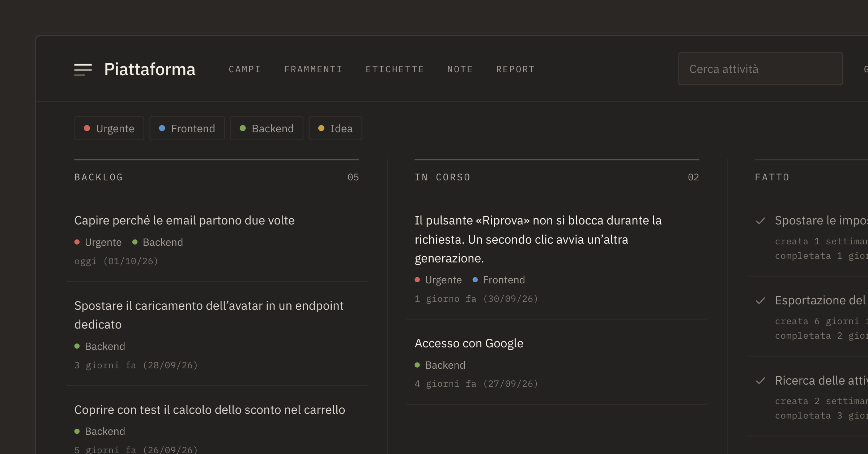The width and height of the screenshot is (868, 454).
Task: Go to the Etichette tab
Action: click(x=395, y=69)
